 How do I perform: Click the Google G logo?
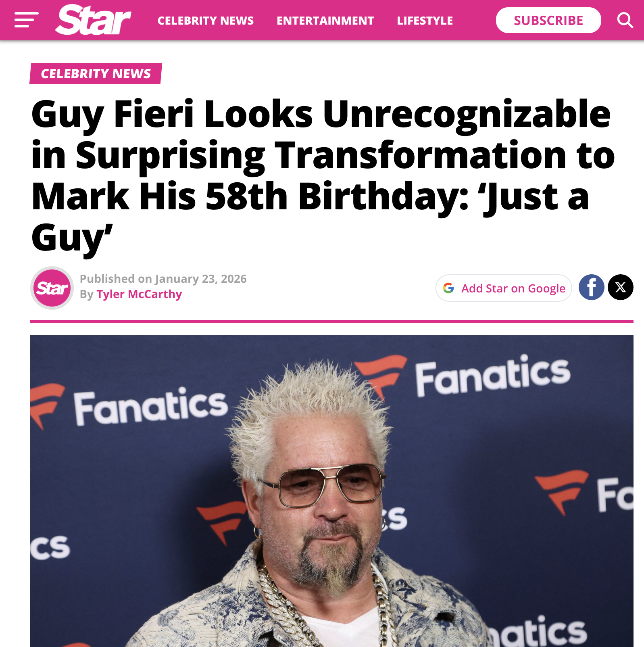click(x=448, y=288)
